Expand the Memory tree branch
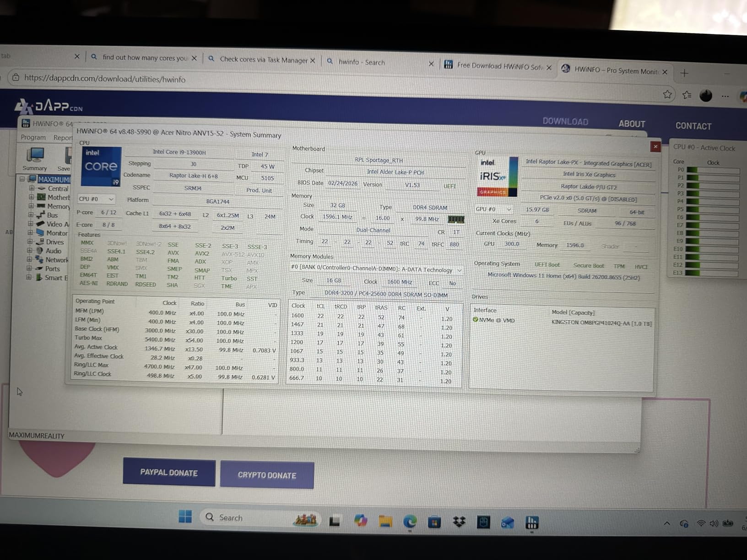Screen dimensions: 747x560 31,206
